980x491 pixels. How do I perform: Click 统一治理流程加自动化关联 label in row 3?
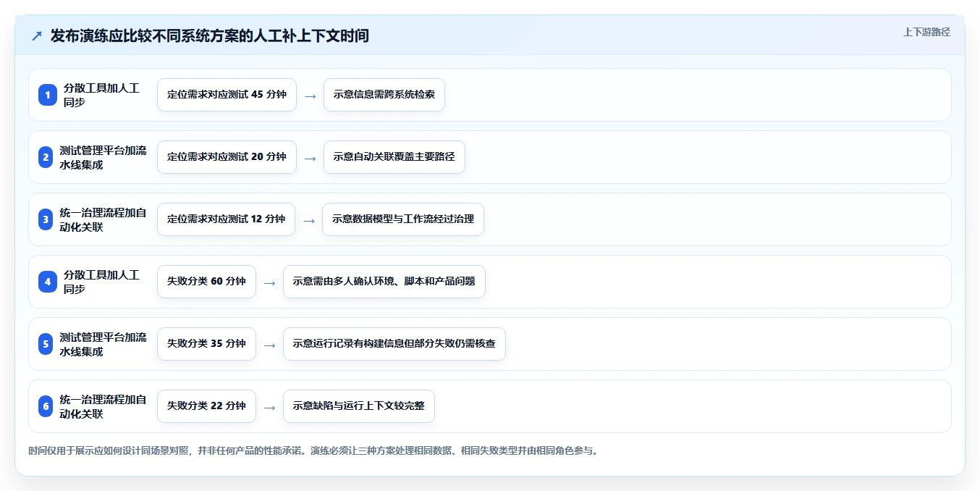tap(104, 219)
